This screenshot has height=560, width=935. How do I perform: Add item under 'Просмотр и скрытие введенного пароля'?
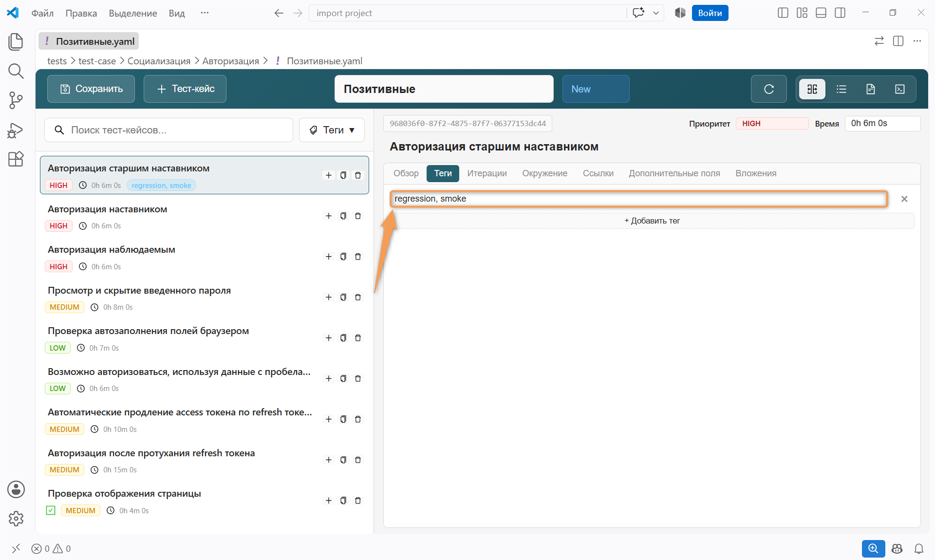329,297
